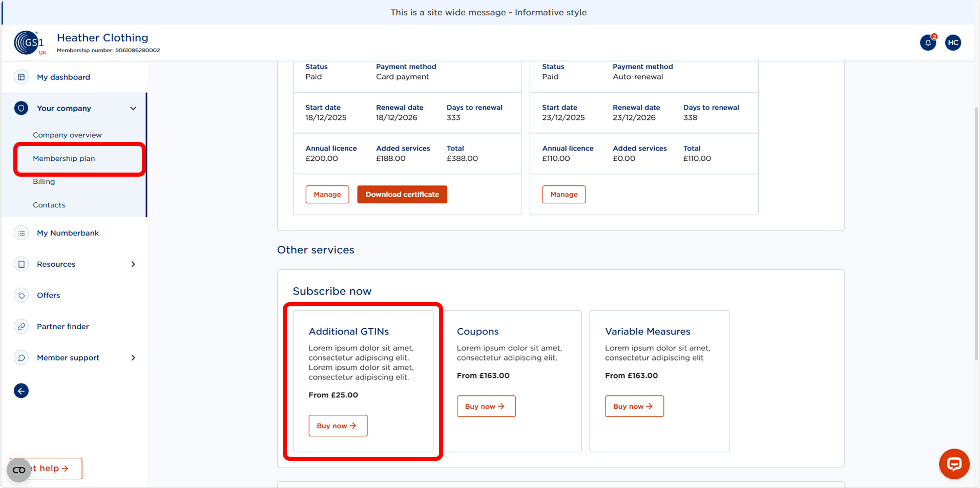Open the Partner finder link icon
The height and width of the screenshot is (488, 980).
(20, 326)
